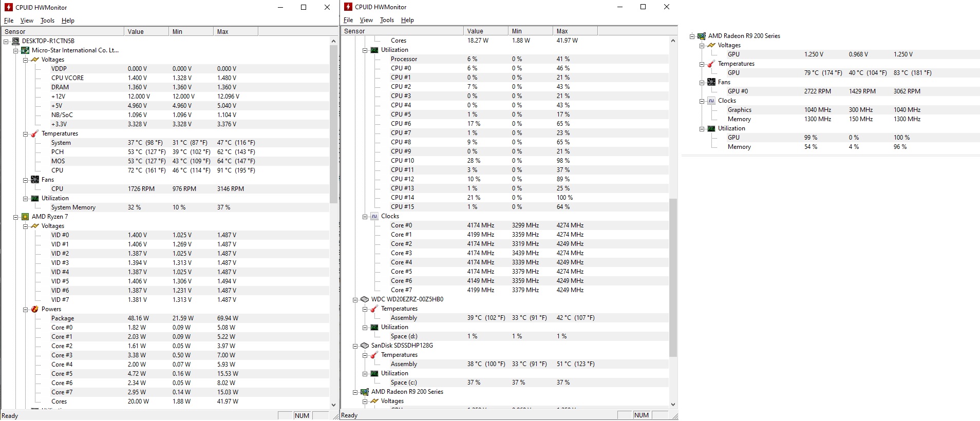Click motherboard Voltages lightning icon in left window
This screenshot has height=421, width=980.
click(35, 60)
